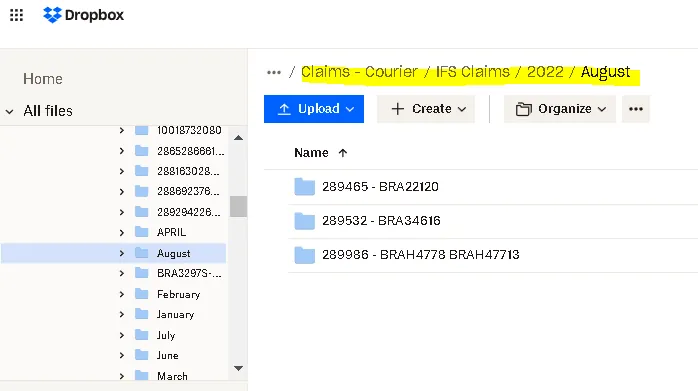Select the 289294226... folder in tree
The image size is (698, 391).
pyautogui.click(x=189, y=212)
